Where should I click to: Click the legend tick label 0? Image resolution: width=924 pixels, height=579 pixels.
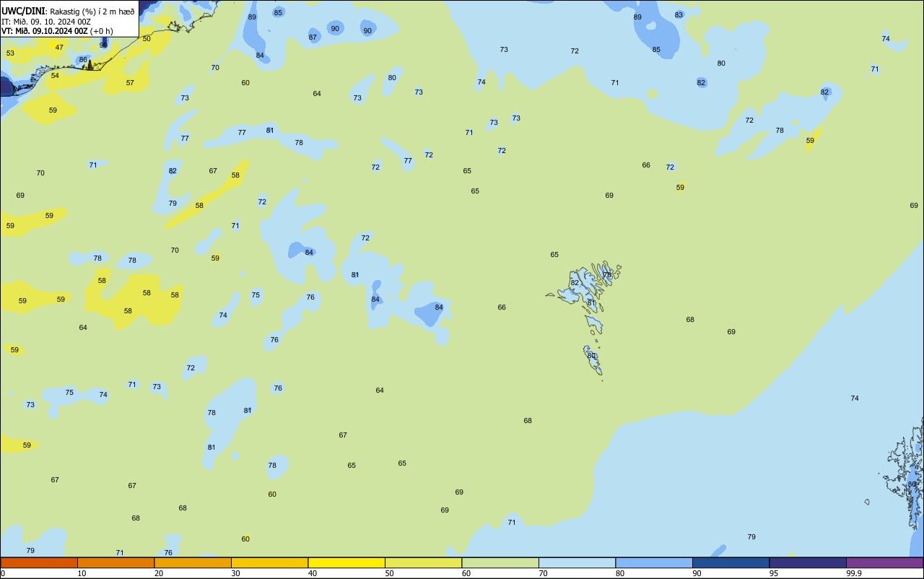3,573
